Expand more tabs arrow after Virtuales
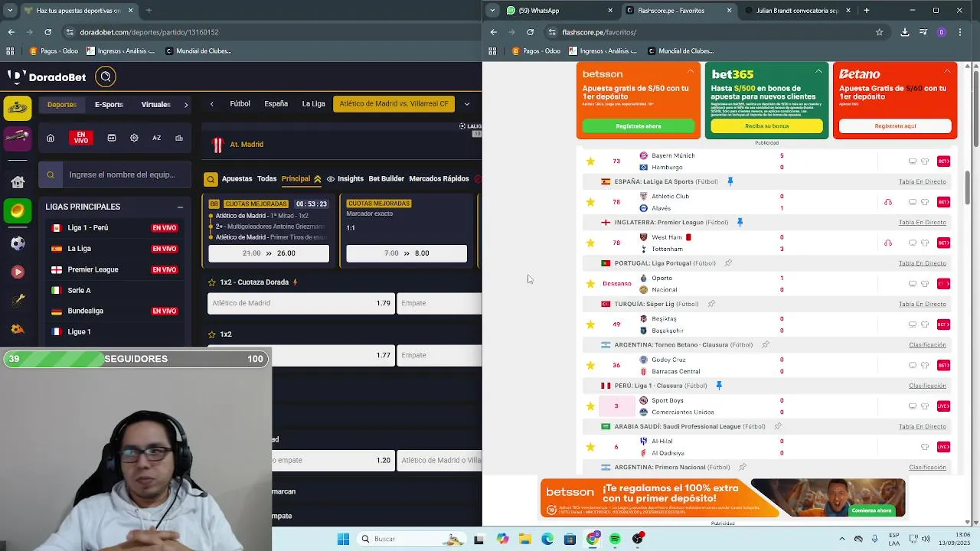This screenshot has height=551, width=980. [x=186, y=104]
